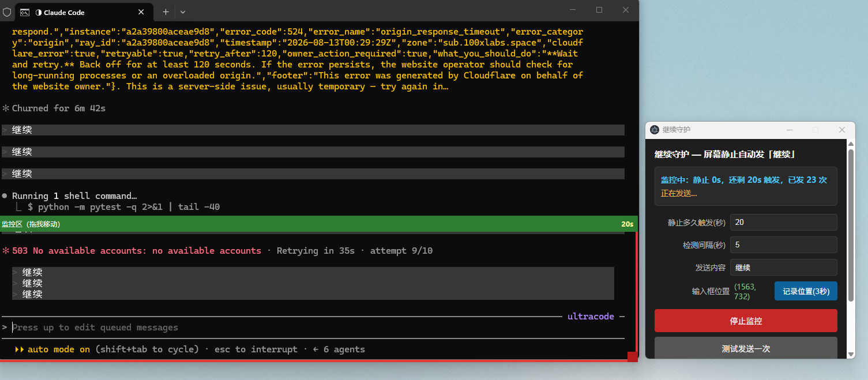
Task: Click the 继续守护 vertical scrollbar thumb
Action: click(851, 225)
